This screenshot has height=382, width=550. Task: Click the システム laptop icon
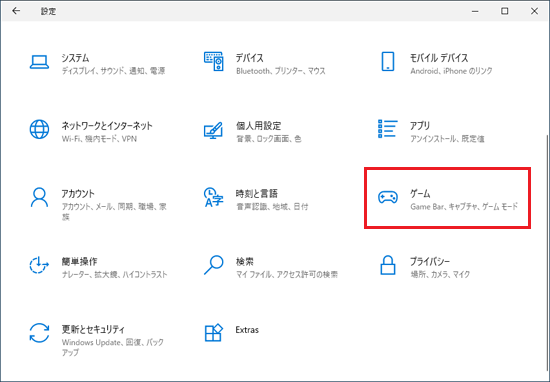point(39,62)
